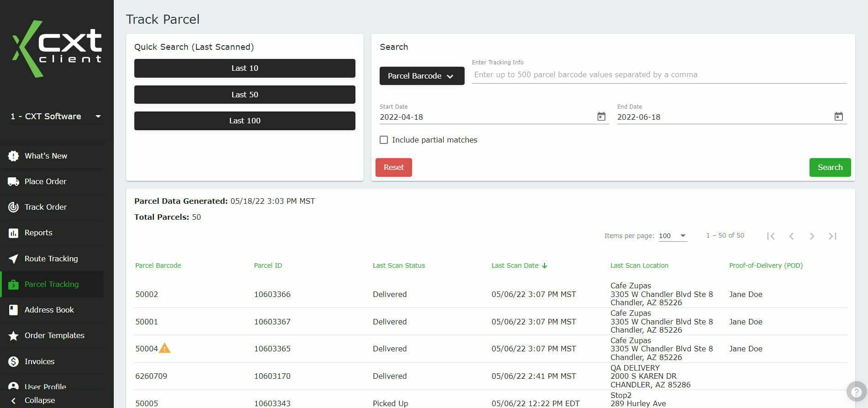
Task: Open Order Templates menu item
Action: [x=53, y=336]
